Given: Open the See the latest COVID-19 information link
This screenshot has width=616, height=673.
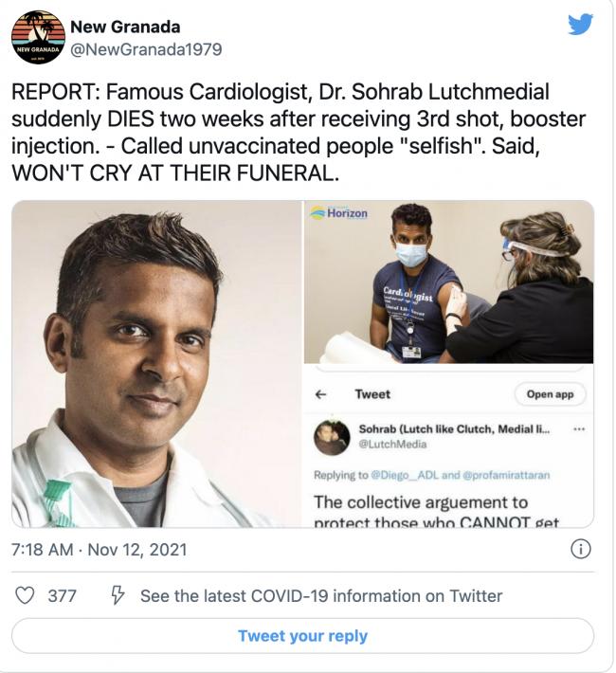Looking at the screenshot, I should pyautogui.click(x=321, y=596).
